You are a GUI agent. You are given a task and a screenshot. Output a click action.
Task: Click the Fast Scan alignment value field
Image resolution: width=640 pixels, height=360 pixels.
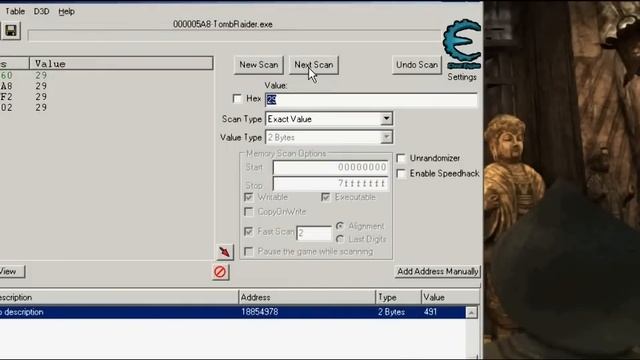(x=314, y=233)
